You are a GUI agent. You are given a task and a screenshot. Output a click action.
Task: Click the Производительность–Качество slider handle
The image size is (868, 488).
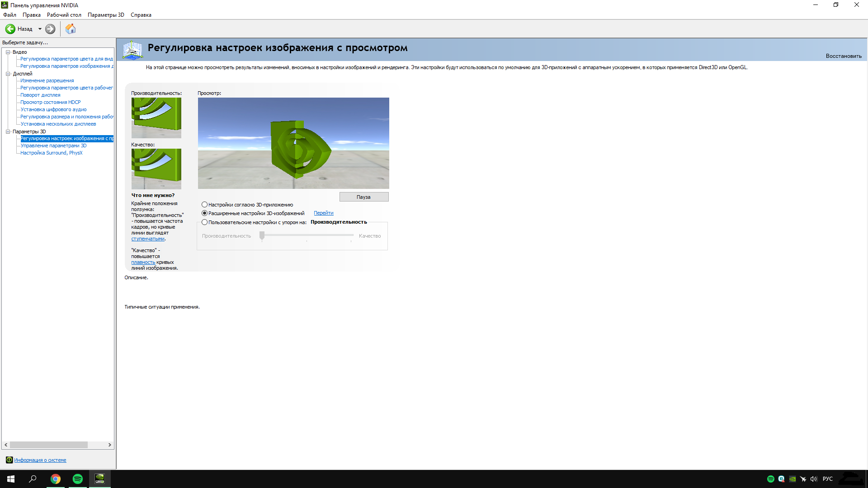point(262,235)
